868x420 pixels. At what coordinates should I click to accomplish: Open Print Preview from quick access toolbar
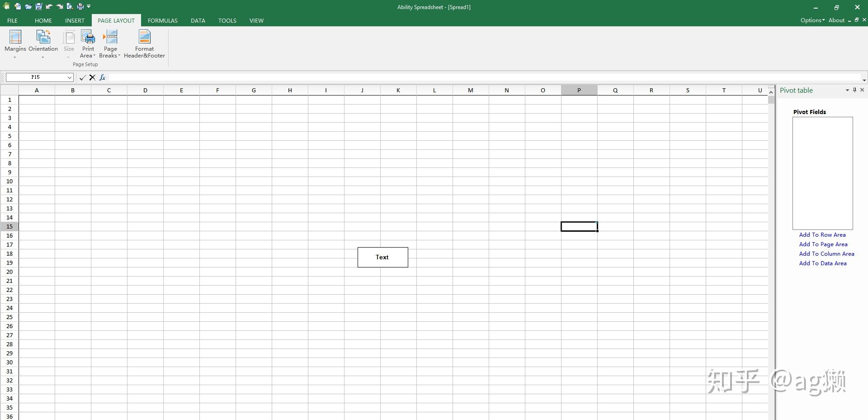[x=70, y=6]
